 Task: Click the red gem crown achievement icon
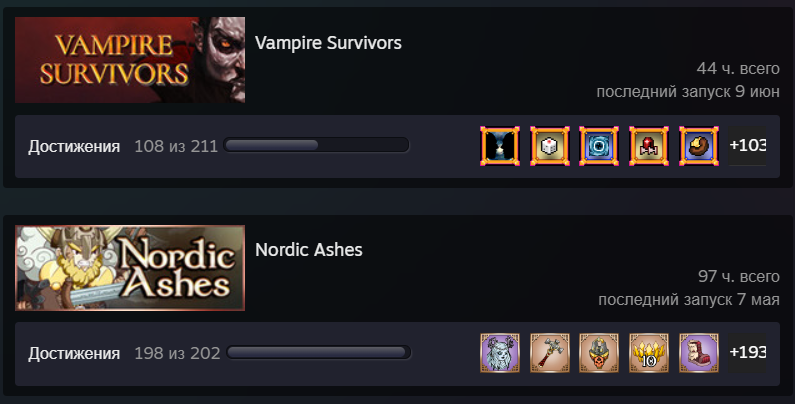click(648, 146)
